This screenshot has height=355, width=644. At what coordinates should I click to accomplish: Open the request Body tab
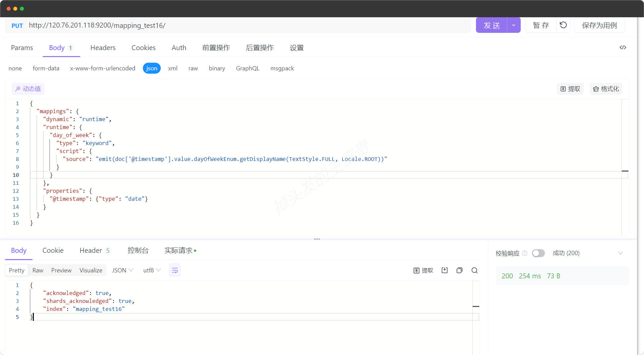click(x=61, y=48)
